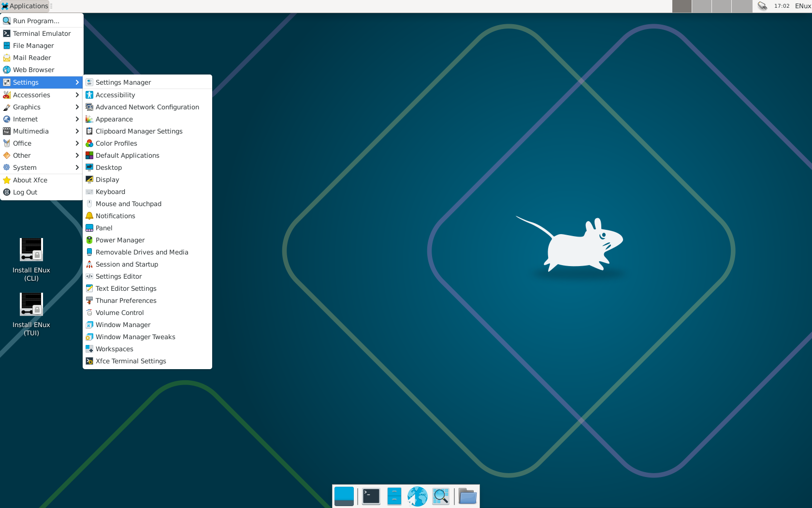Launch the web browser globe icon in the dock

418,496
